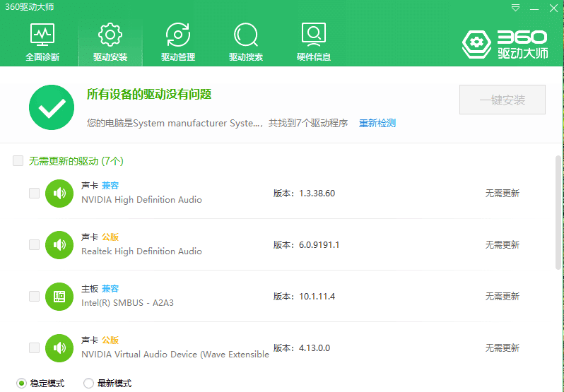Image resolution: width=564 pixels, height=392 pixels.
Task: Open the 驱动搜索 magnifier icon
Action: pos(246,35)
